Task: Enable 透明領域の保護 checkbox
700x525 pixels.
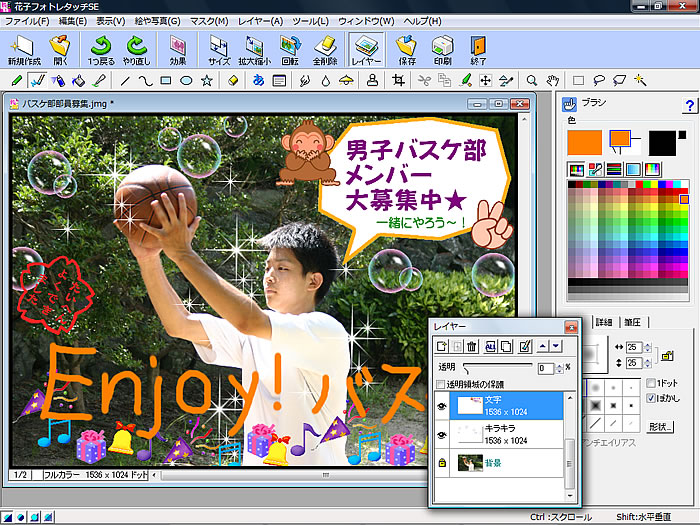Action: [x=441, y=384]
